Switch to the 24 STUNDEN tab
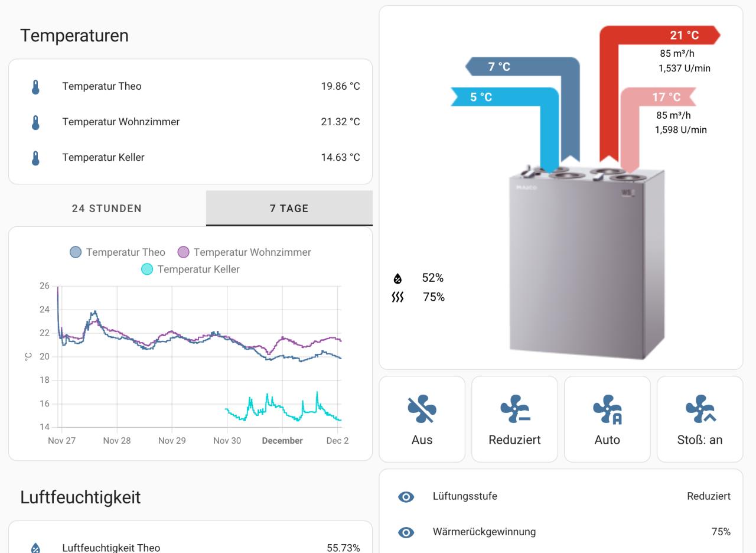This screenshot has height=553, width=756. click(x=107, y=208)
